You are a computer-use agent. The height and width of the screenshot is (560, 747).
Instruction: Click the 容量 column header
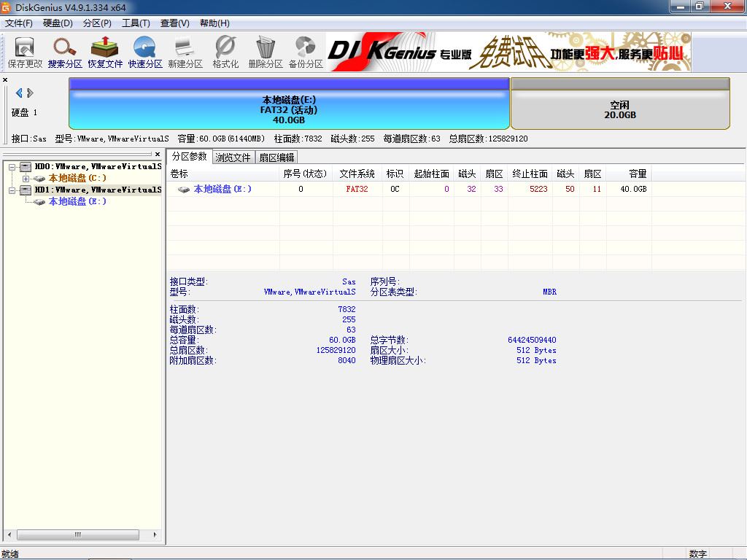coord(629,174)
